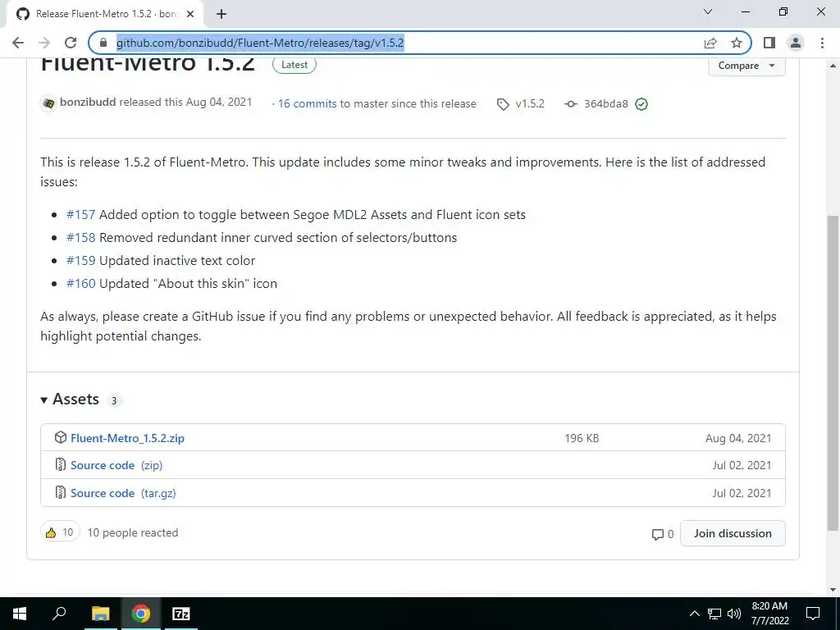Click the package icon for Fluent-Metro_1.5.2.zip
840x630 pixels.
coord(61,437)
